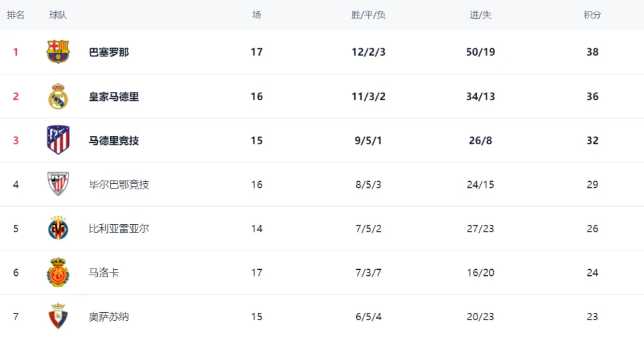
Task: Click the 排名 column header
Action: click(x=15, y=15)
